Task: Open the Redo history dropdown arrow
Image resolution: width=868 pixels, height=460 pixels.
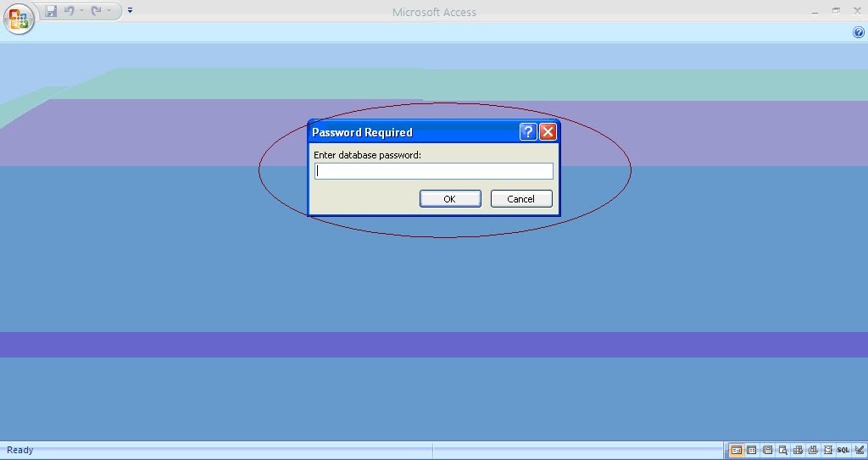Action: [x=109, y=10]
